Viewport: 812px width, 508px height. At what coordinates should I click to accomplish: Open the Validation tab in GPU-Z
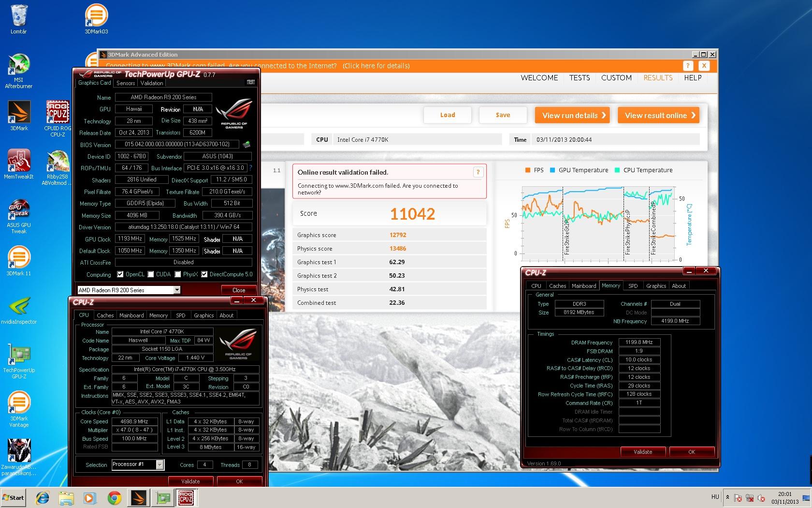152,83
